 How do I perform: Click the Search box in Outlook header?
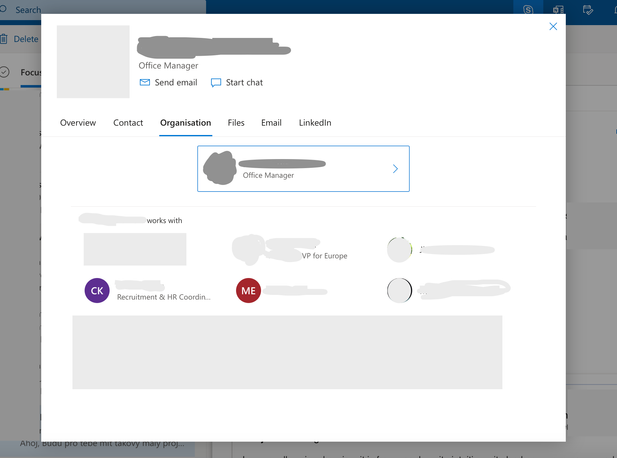[x=102, y=8]
